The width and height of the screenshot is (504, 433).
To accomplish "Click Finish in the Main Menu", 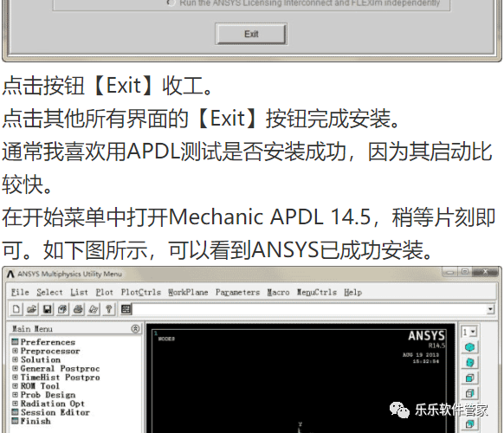I will pos(36,421).
